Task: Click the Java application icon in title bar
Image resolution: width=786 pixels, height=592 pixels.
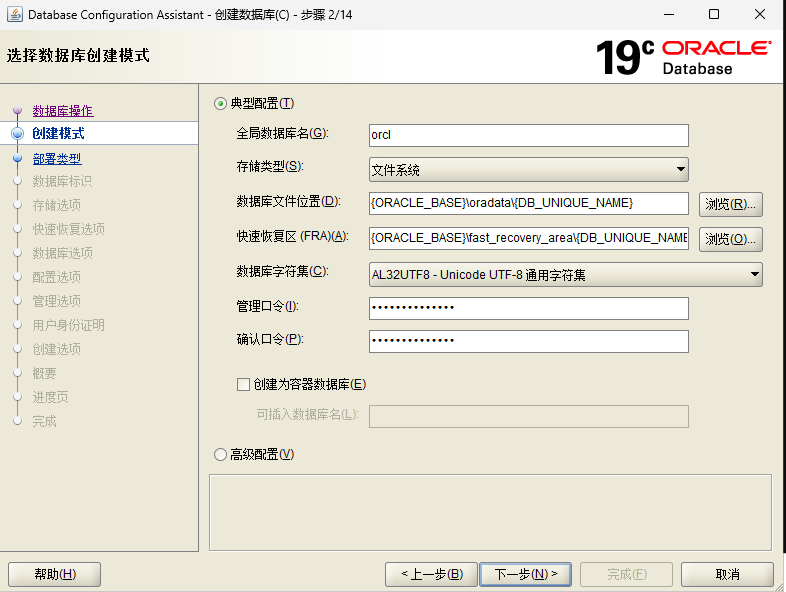Action: (x=15, y=14)
